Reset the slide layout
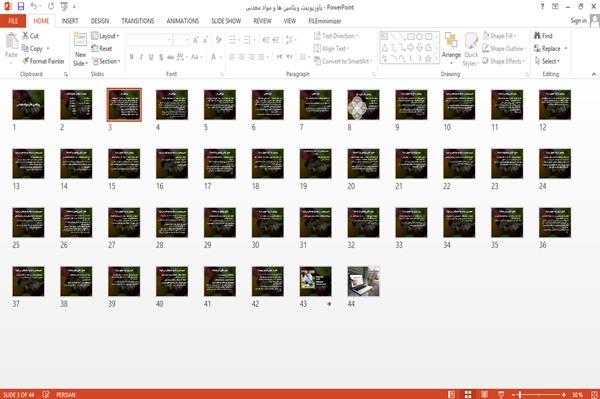Image resolution: width=600 pixels, height=399 pixels. pyautogui.click(x=102, y=49)
